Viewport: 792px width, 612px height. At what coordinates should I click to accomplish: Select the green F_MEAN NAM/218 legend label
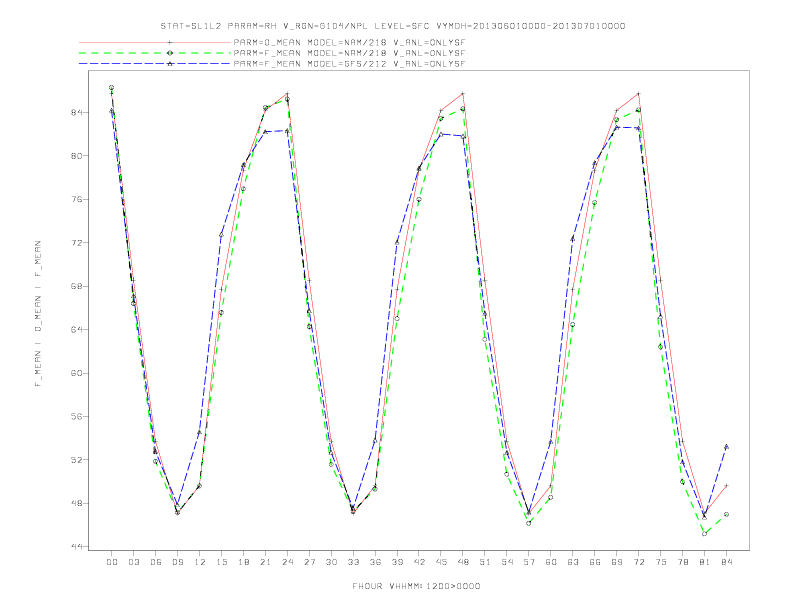tap(350, 53)
